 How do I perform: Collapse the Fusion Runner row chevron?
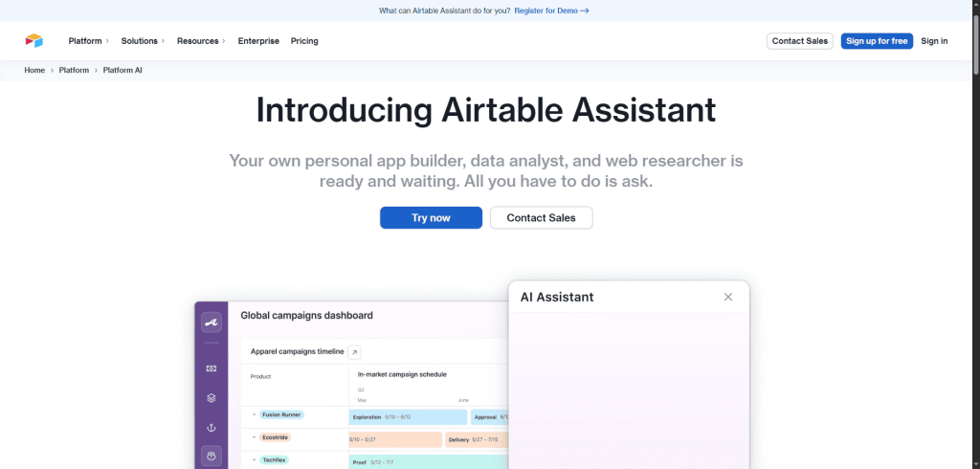tap(255, 414)
